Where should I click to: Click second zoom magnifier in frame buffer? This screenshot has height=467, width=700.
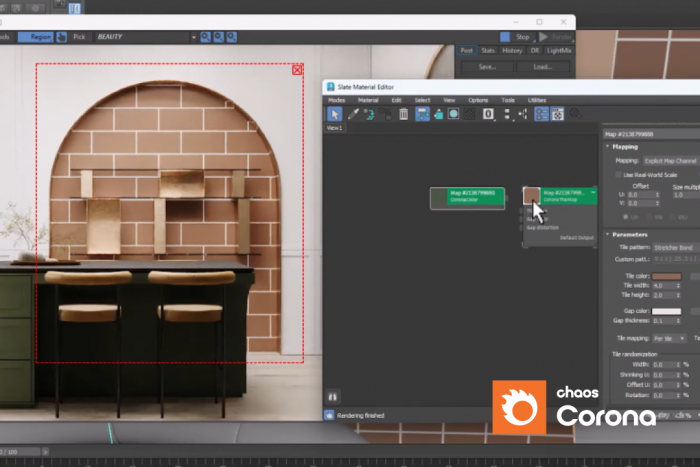[x=218, y=37]
